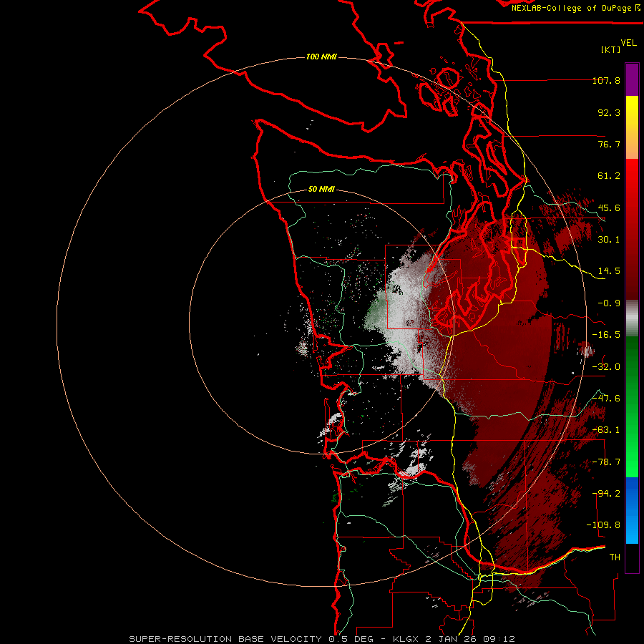Click the 30.1 velocity scale value

coord(609,240)
